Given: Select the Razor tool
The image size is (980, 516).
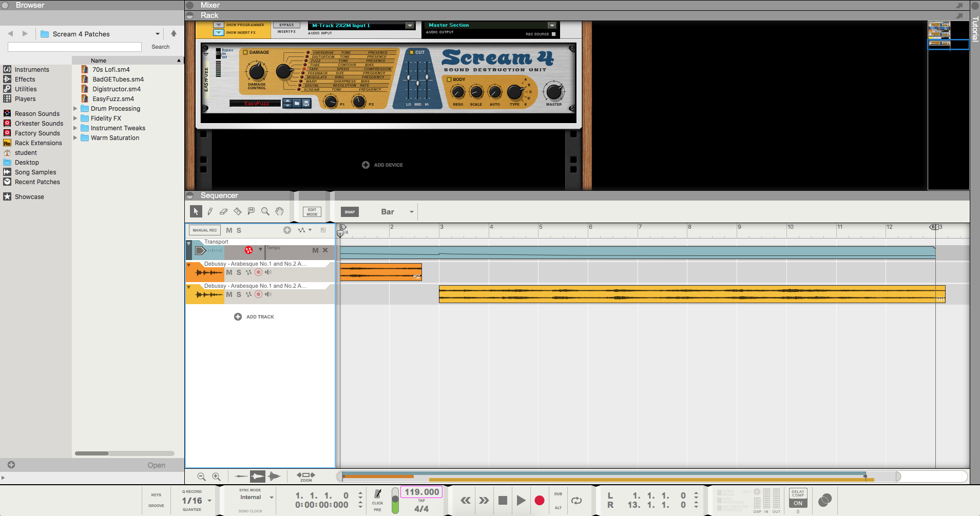Looking at the screenshot, I should click(237, 211).
